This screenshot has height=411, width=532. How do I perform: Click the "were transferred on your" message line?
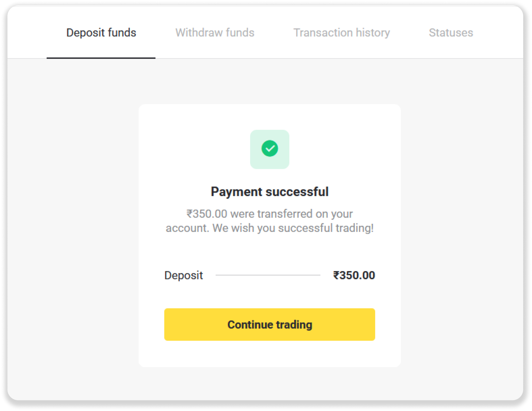coord(291,214)
